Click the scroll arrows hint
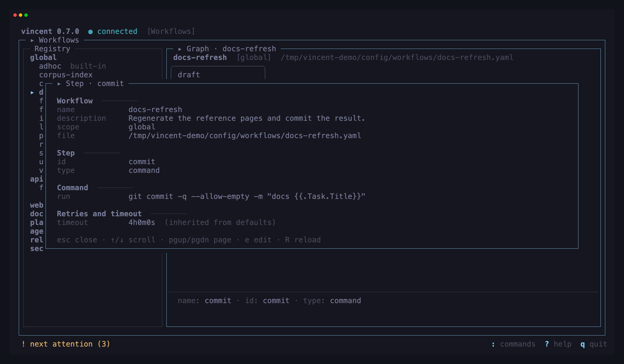Screen dimensions: 624x364 click(x=133, y=240)
